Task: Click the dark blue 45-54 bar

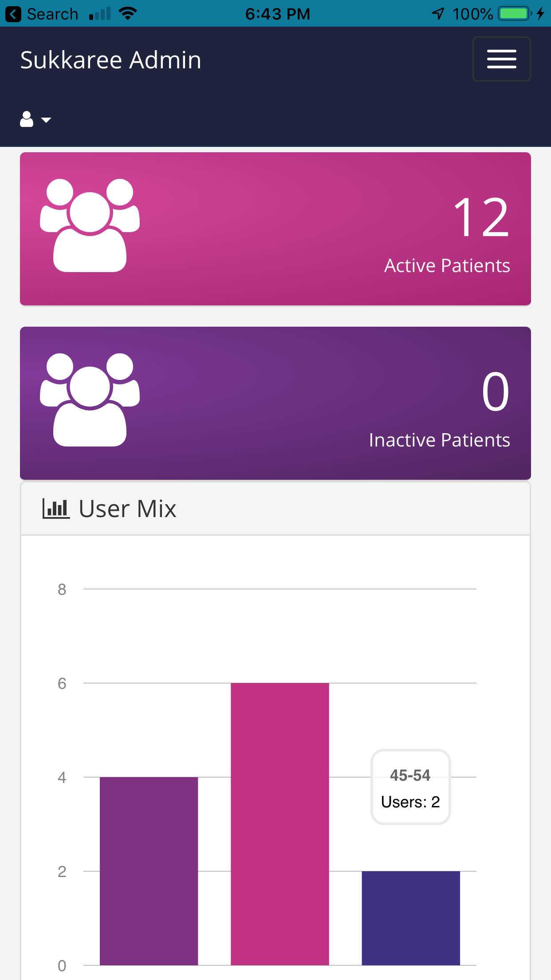Action: [x=411, y=918]
